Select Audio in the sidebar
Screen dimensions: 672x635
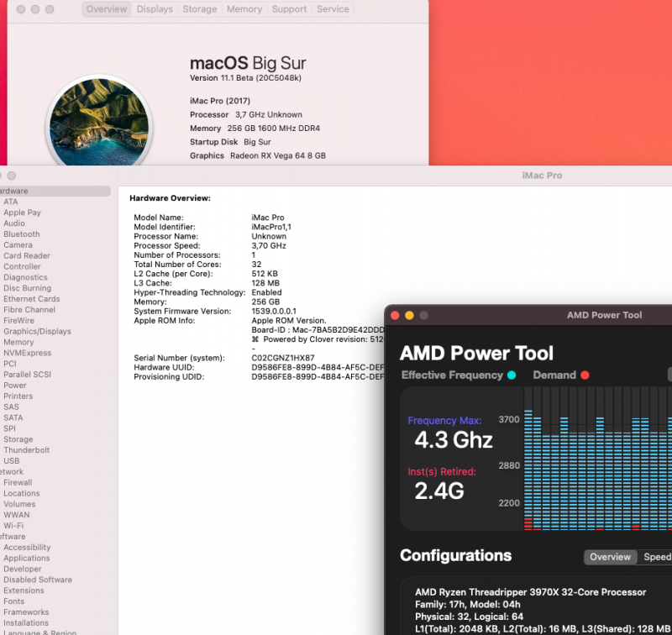click(x=14, y=223)
